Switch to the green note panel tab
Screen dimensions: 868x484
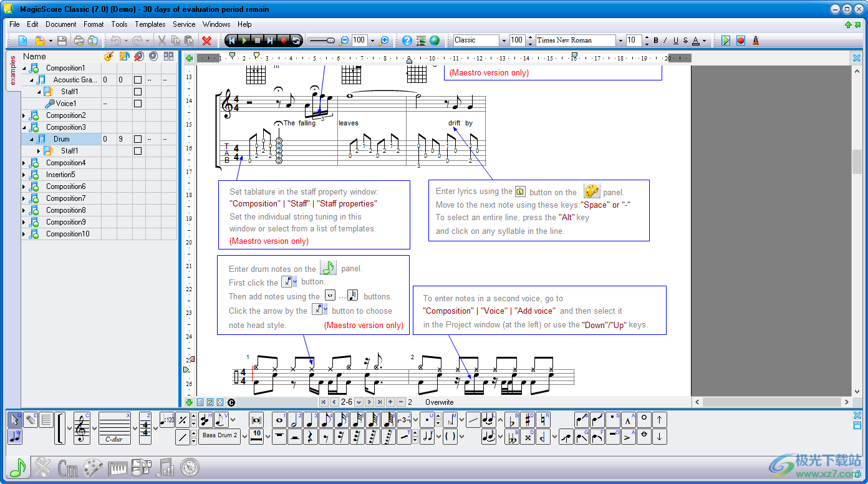[18, 467]
